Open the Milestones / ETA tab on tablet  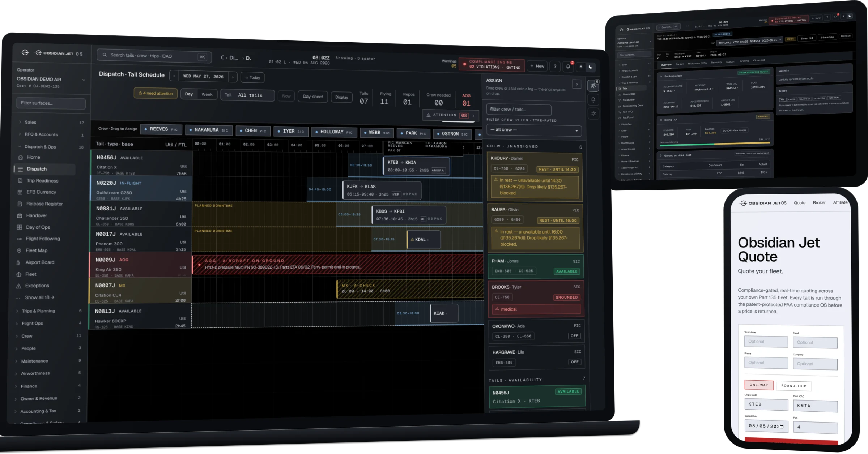[x=697, y=63]
